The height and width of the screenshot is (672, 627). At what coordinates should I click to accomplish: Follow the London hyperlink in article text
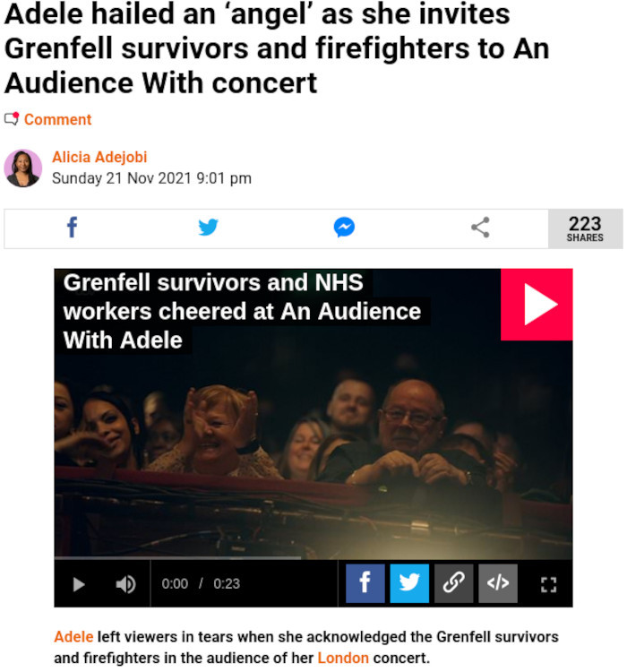tap(343, 658)
